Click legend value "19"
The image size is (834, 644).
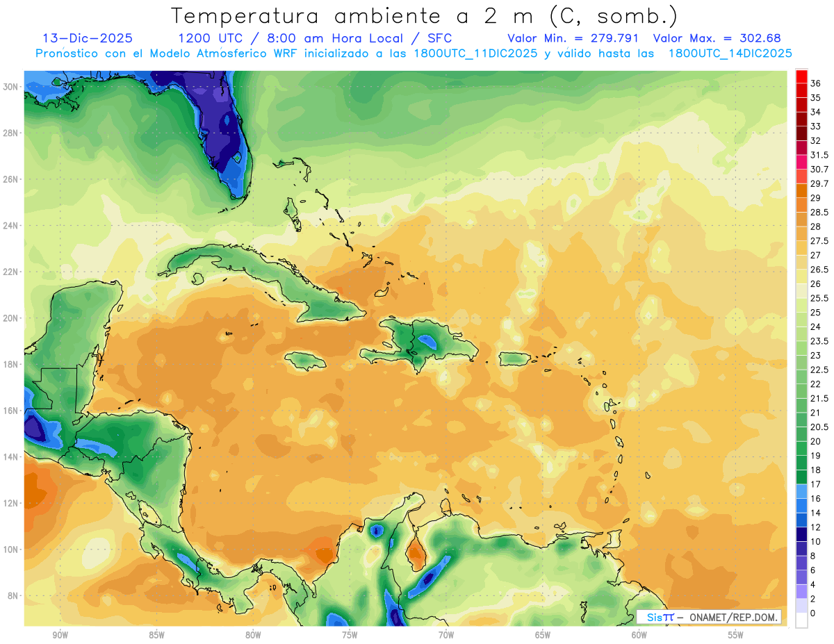(816, 456)
